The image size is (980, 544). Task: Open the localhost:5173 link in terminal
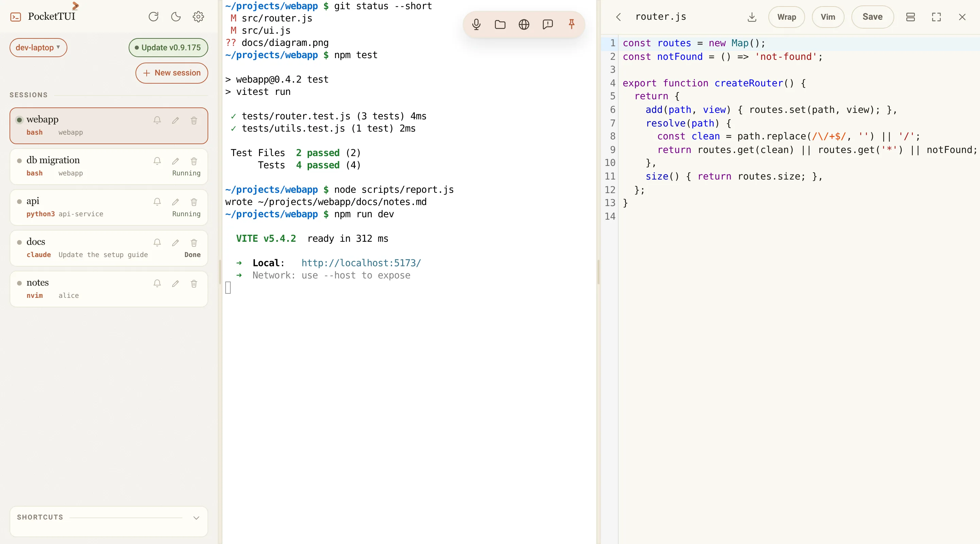click(361, 263)
